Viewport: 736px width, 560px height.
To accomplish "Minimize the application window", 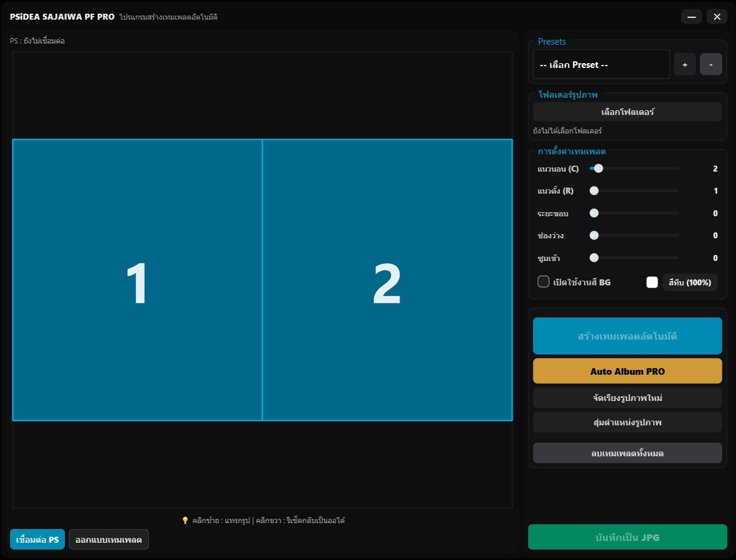I will coord(691,17).
